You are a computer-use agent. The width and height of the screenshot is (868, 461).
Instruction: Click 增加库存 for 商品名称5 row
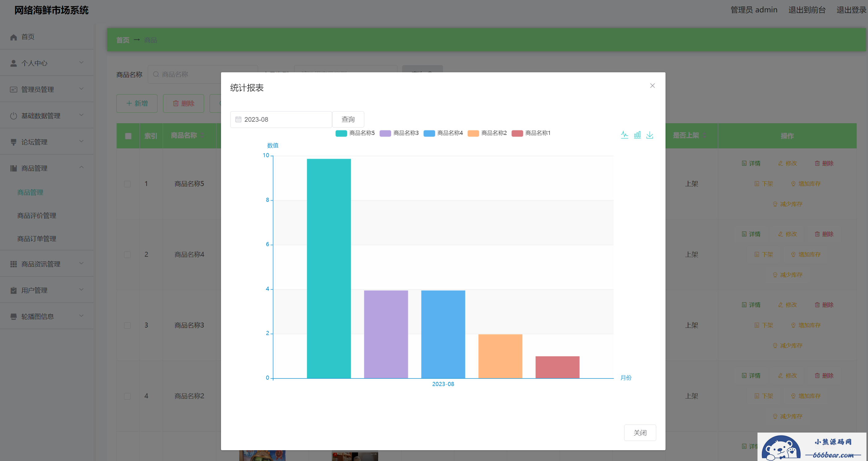(806, 184)
